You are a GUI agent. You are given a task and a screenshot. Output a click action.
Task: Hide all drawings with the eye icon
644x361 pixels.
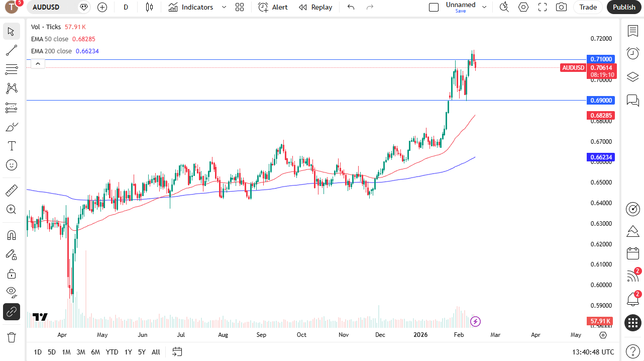pyautogui.click(x=12, y=293)
